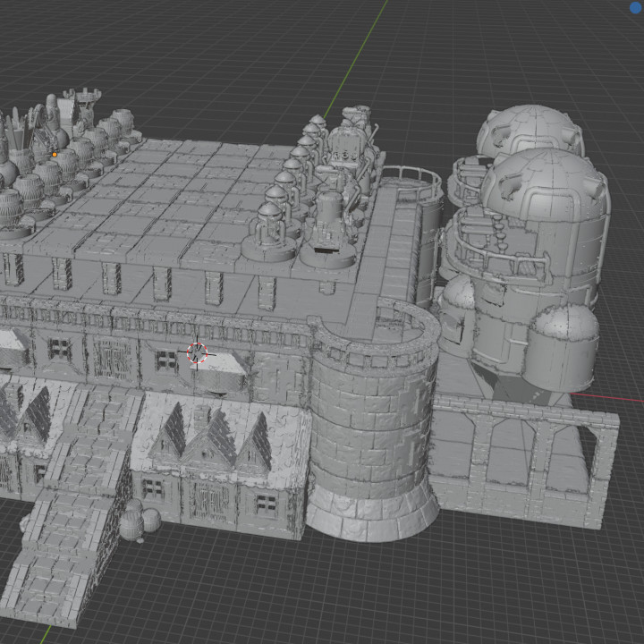Click the rear dome behind the front dome
Image resolution: width=644 pixels, height=644 pixels.
pyautogui.click(x=530, y=129)
